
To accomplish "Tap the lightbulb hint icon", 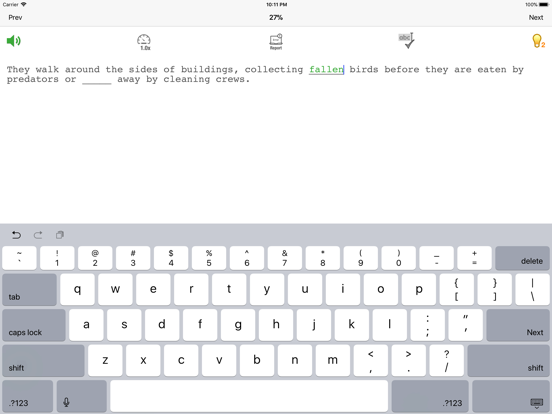I will [538, 41].
